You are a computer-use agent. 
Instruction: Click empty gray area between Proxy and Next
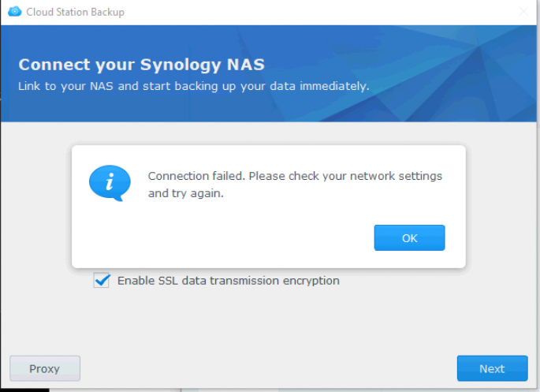(268, 368)
